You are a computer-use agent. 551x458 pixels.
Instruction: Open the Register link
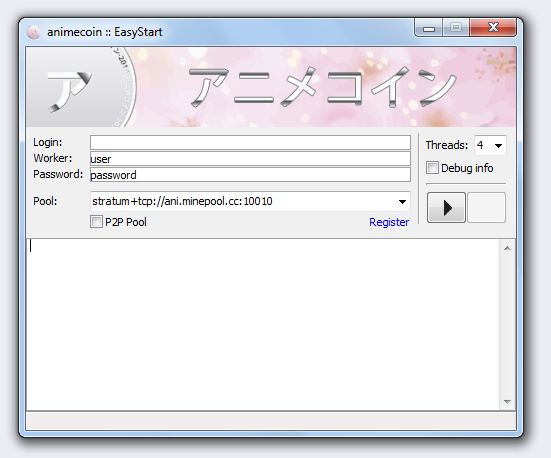(389, 222)
